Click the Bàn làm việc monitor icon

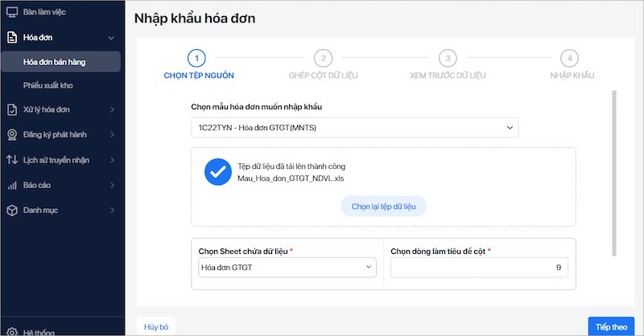[x=12, y=13]
